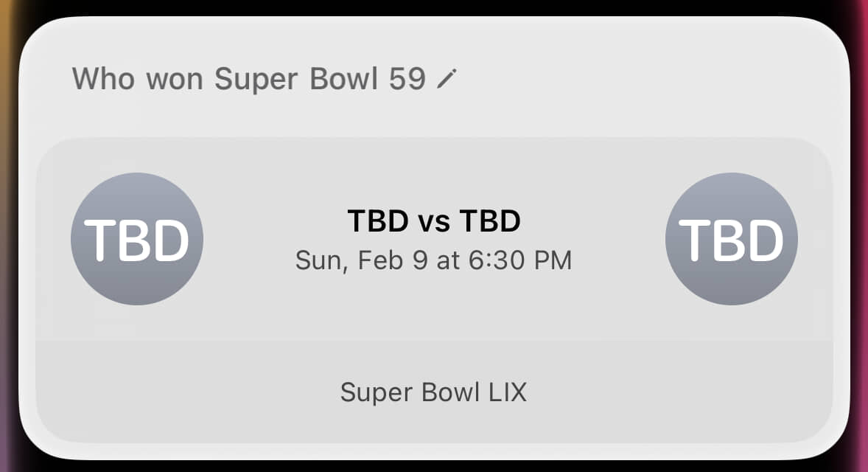Click the 'Sun, Feb 9 at 6:30 PM' date
This screenshot has height=472, width=868.
pos(433,260)
